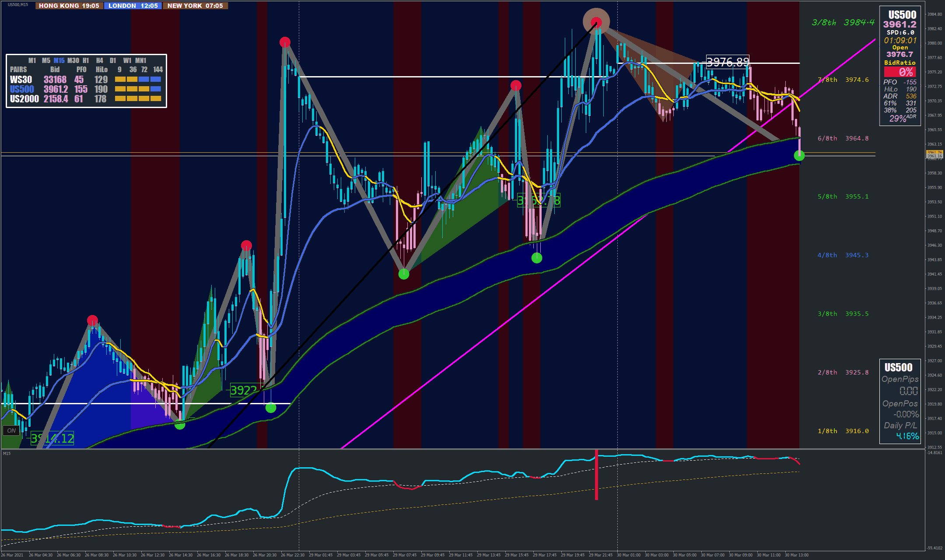945x560 pixels.
Task: Click the 7/8th 3974.6 level label
Action: [x=843, y=80]
